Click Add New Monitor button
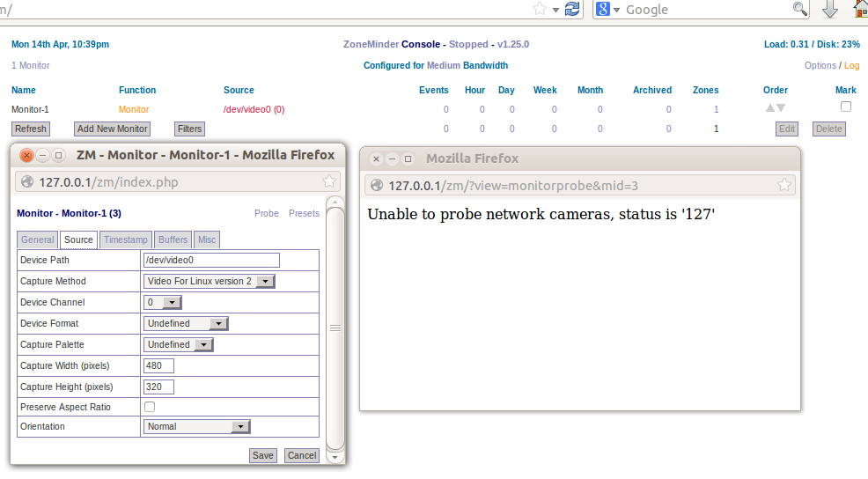The image size is (868, 479). 113,129
